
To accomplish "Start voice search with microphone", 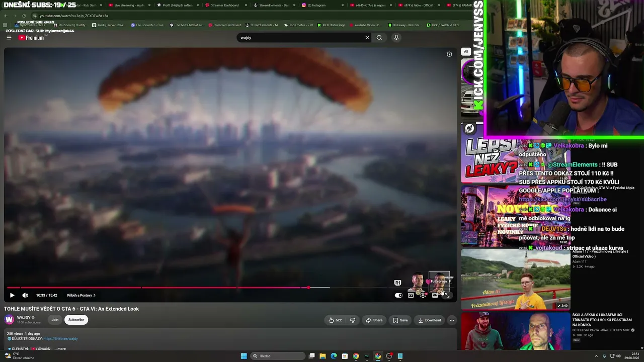I will (x=396, y=38).
